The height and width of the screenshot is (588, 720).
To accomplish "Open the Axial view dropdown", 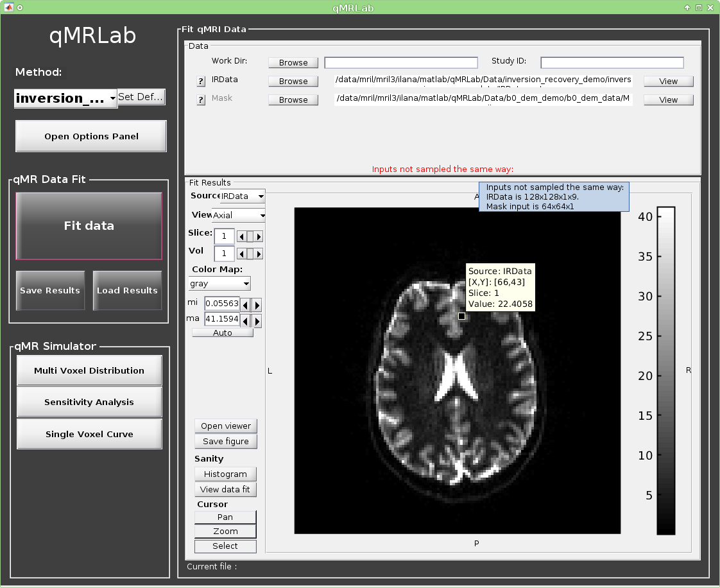I will pyautogui.click(x=239, y=215).
